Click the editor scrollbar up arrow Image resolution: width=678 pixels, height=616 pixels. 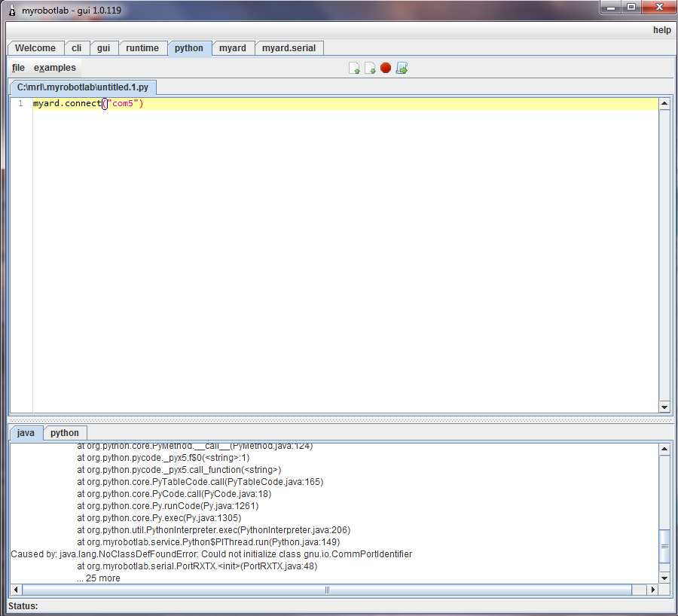664,103
